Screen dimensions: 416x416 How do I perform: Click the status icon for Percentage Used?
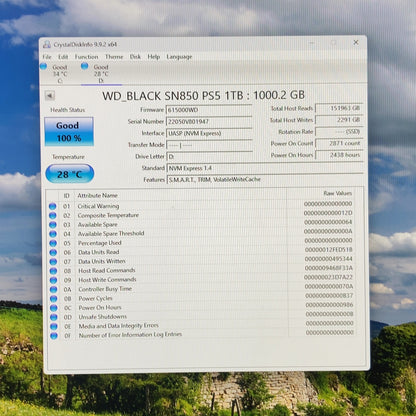click(x=53, y=243)
